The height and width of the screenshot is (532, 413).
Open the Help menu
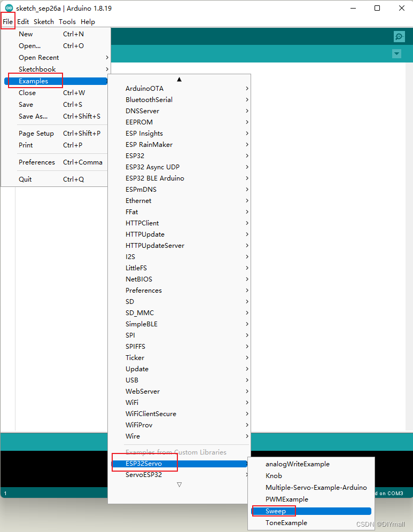(x=88, y=22)
